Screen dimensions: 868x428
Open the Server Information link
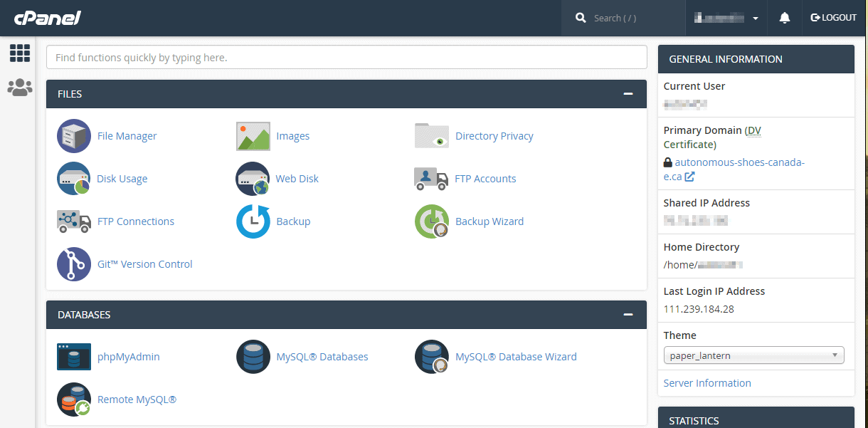click(x=706, y=382)
